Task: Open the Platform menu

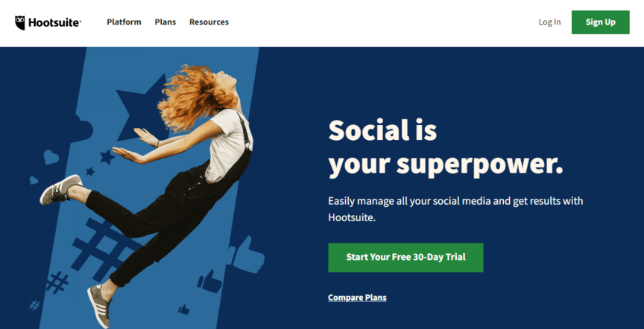Action: [124, 22]
